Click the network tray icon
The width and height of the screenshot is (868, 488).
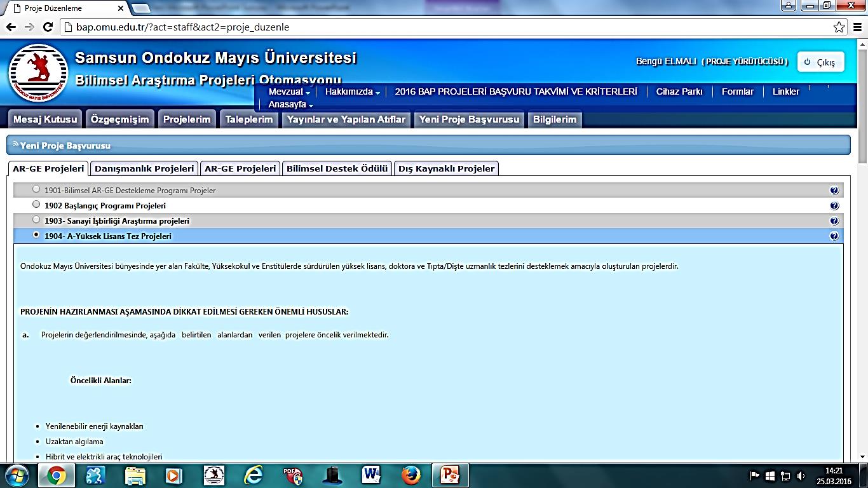785,475
